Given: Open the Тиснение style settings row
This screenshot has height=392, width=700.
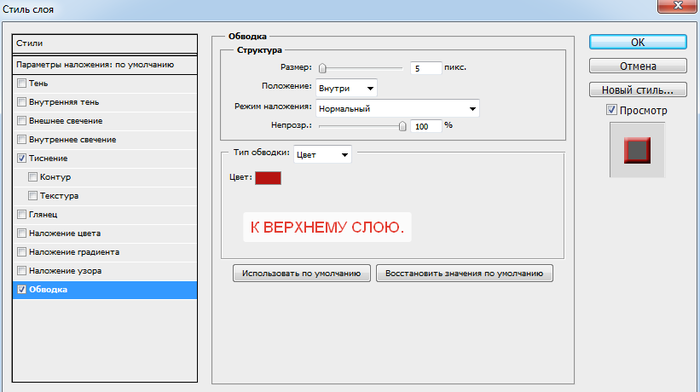Looking at the screenshot, I should pos(105,158).
